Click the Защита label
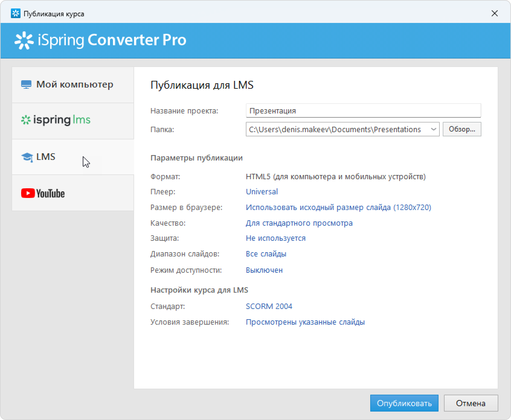Image resolution: width=511 pixels, height=420 pixels. 165,238
